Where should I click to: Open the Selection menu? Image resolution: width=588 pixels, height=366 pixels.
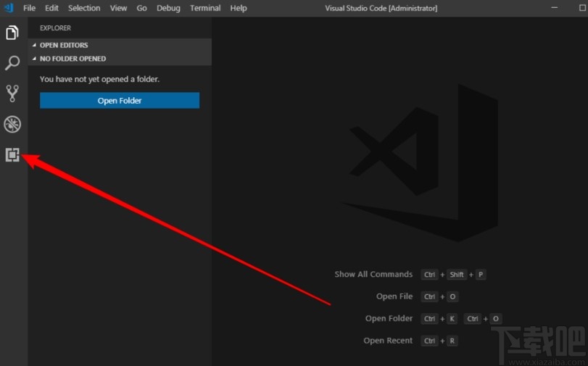click(x=84, y=8)
